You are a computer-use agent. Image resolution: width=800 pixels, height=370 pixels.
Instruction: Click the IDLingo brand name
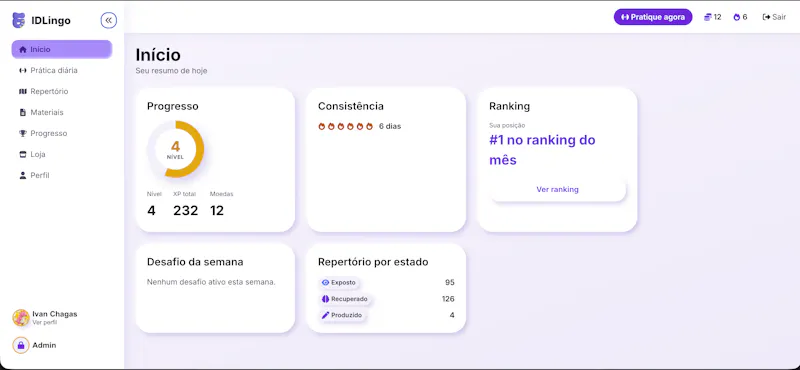pos(51,20)
